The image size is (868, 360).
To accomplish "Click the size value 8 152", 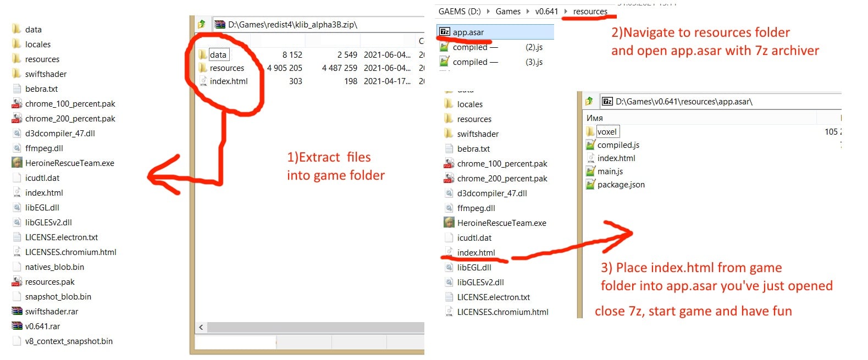I will click(292, 55).
